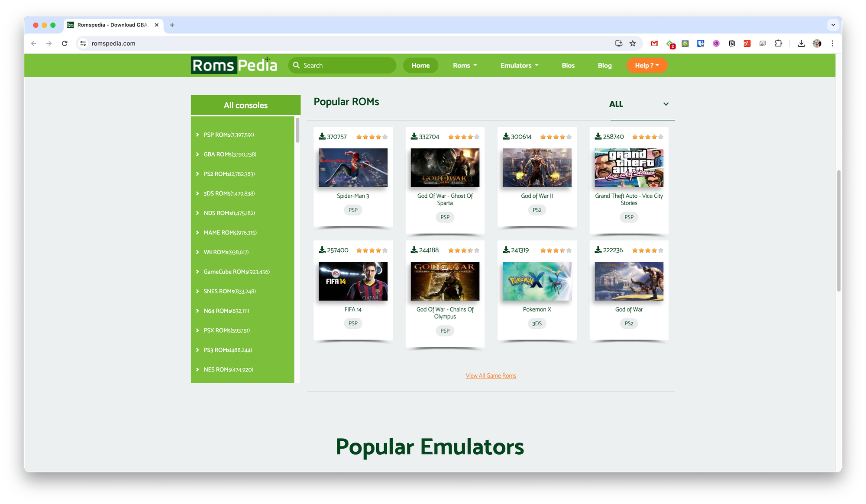Screen dimensions: 866x504
Task: Bookmark page with star icon
Action: click(633, 43)
